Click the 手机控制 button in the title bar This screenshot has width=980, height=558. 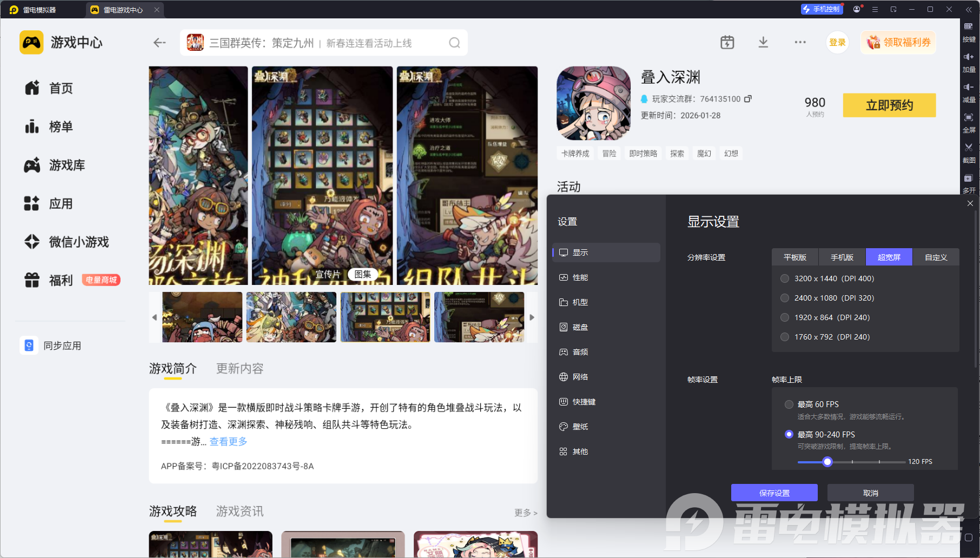(822, 9)
